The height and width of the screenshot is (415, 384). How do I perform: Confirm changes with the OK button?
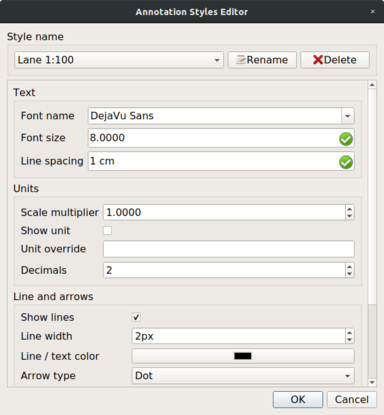[x=298, y=399]
